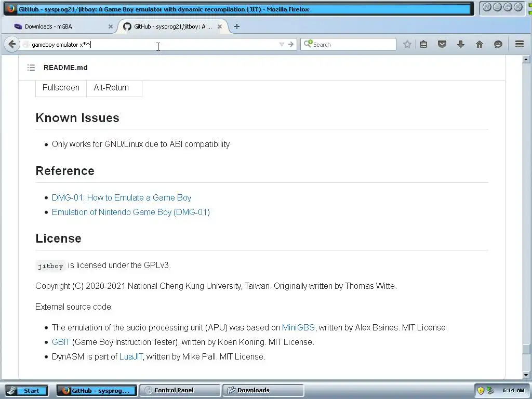Follow the LuaJIT link

pos(131,356)
